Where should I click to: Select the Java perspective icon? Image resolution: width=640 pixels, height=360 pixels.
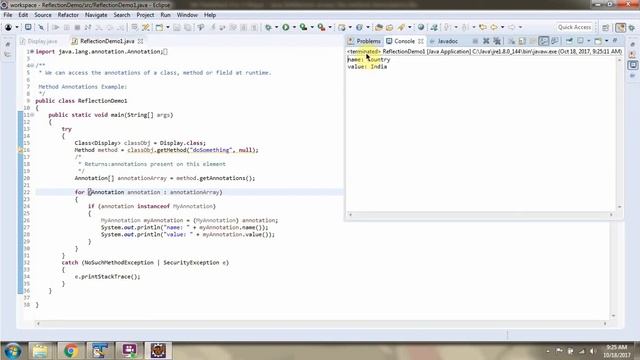(620, 27)
